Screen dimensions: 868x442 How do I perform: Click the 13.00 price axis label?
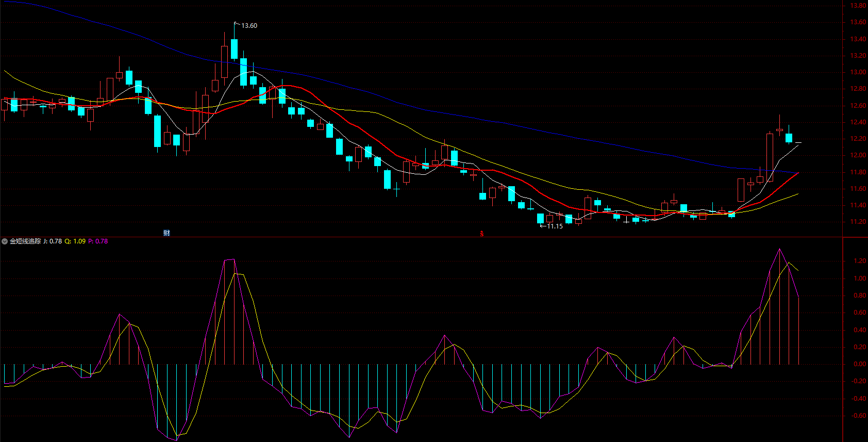click(858, 72)
